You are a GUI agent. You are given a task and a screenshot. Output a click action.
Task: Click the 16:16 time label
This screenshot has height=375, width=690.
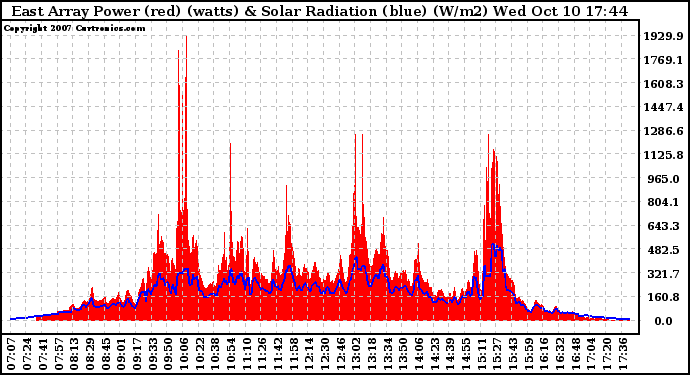pyautogui.click(x=545, y=354)
